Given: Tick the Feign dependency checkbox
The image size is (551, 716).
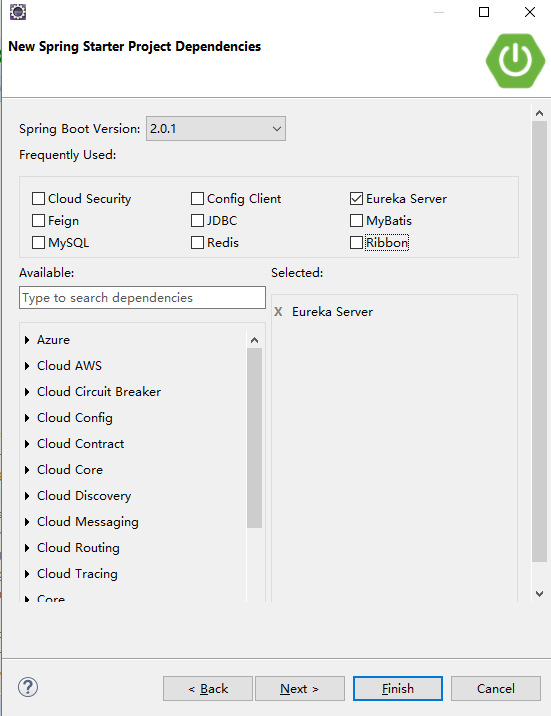Looking at the screenshot, I should click(x=38, y=221).
